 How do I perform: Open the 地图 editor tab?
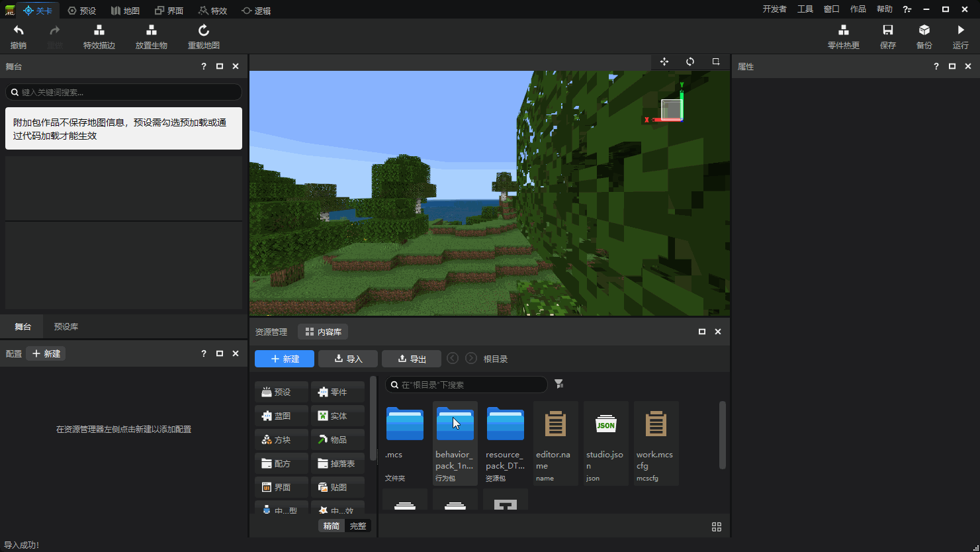tap(125, 10)
